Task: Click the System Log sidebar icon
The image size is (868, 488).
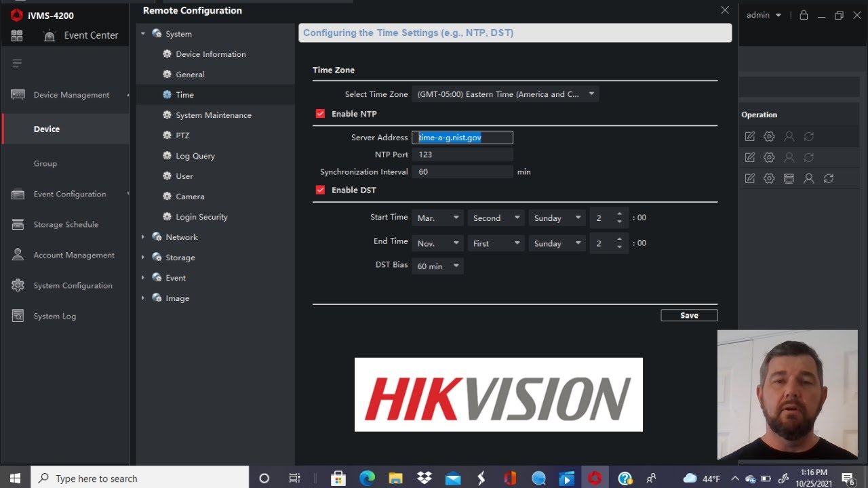Action: click(x=18, y=316)
